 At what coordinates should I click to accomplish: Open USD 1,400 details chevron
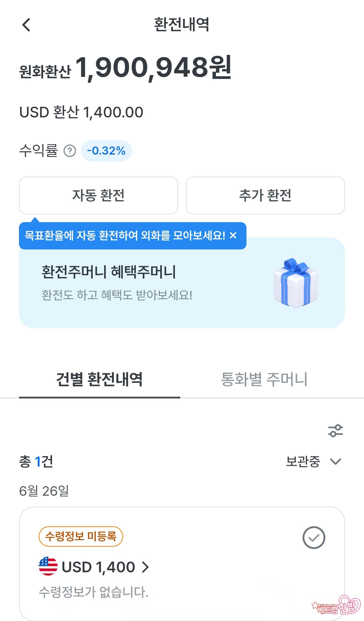145,567
